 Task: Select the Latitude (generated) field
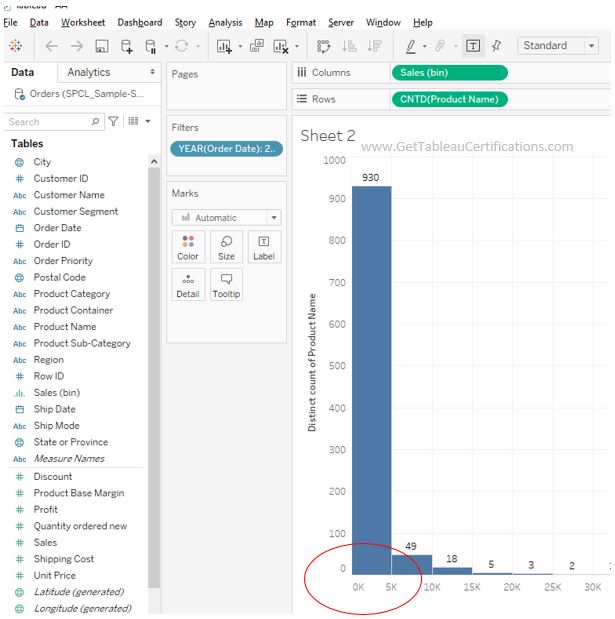point(79,592)
